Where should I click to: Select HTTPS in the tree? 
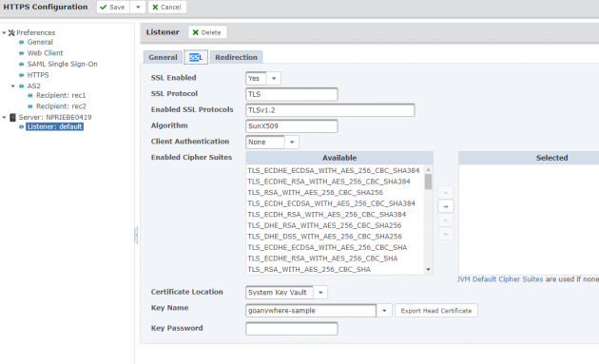(x=38, y=75)
